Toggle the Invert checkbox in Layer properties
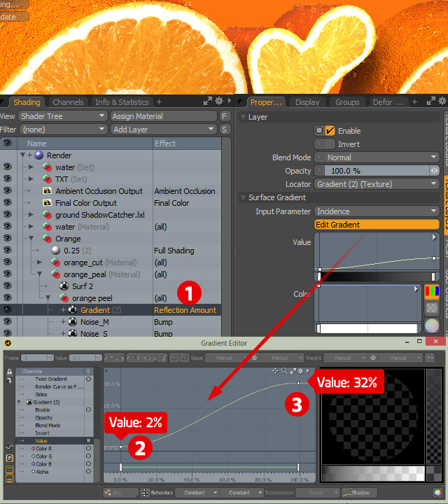Image resolution: width=448 pixels, height=504 pixels. (x=330, y=143)
